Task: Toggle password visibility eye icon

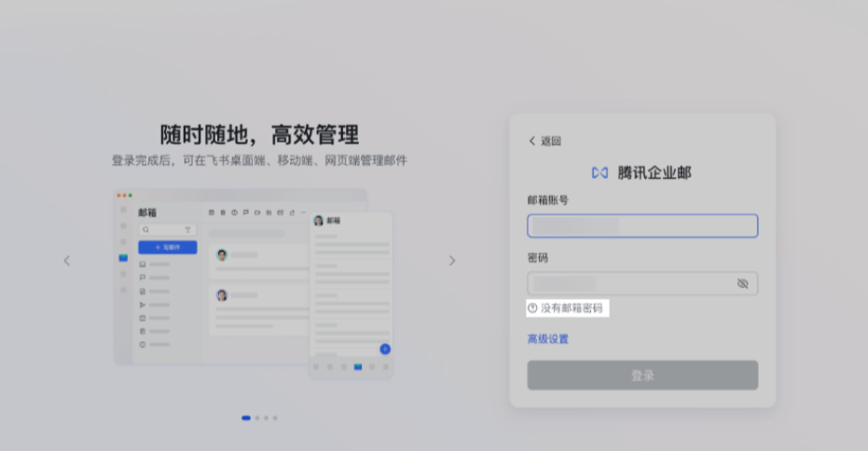Action: pos(742,283)
